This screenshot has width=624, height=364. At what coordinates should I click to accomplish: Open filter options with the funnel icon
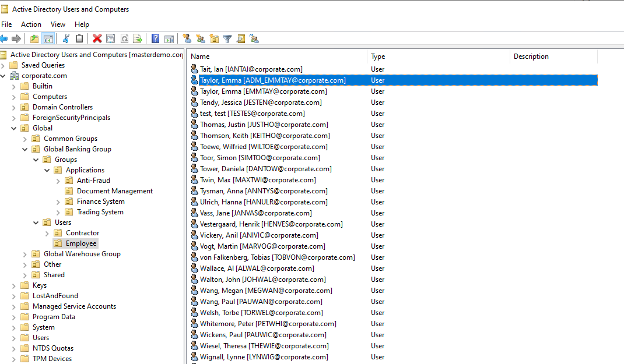(227, 38)
